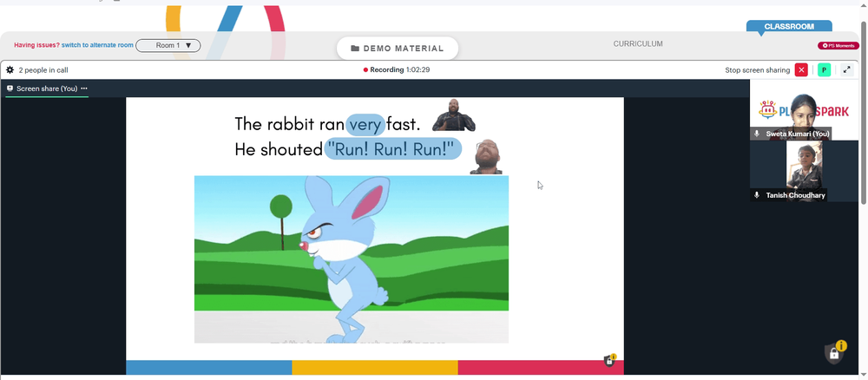The image size is (868, 380).
Task: Click the Having issues? text
Action: click(36, 45)
